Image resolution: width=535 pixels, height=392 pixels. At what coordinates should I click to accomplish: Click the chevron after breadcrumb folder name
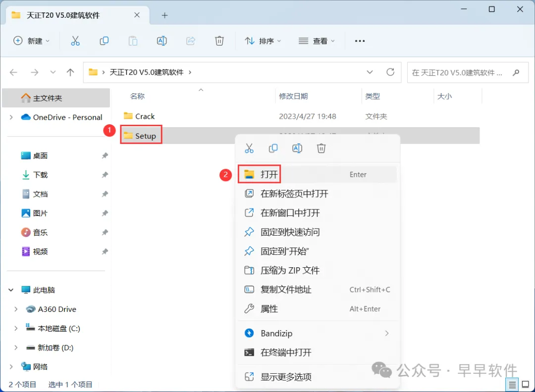click(x=190, y=72)
